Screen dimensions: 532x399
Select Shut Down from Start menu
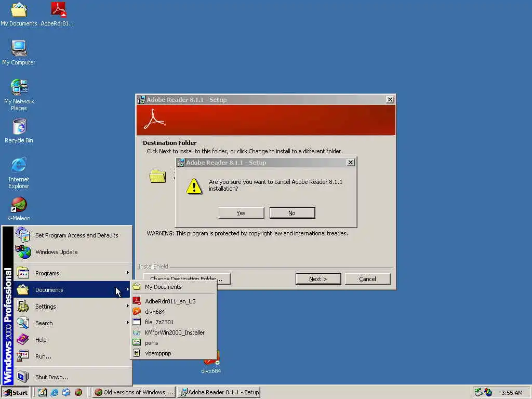(x=73, y=377)
